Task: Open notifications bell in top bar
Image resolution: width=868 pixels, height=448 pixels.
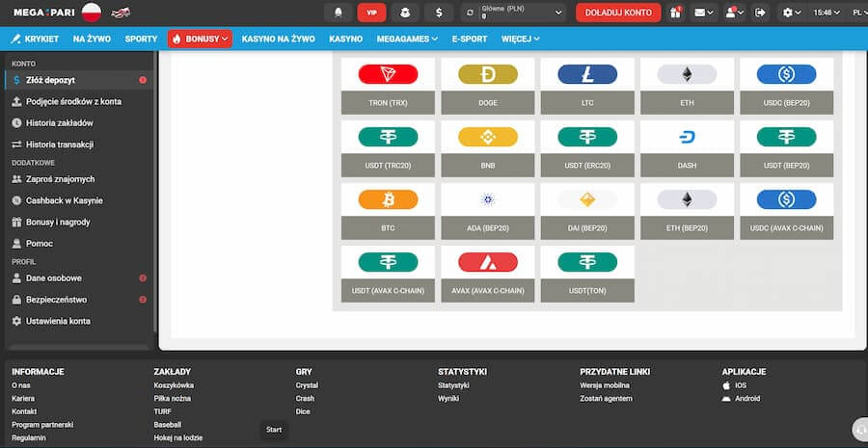Action: 339,13
